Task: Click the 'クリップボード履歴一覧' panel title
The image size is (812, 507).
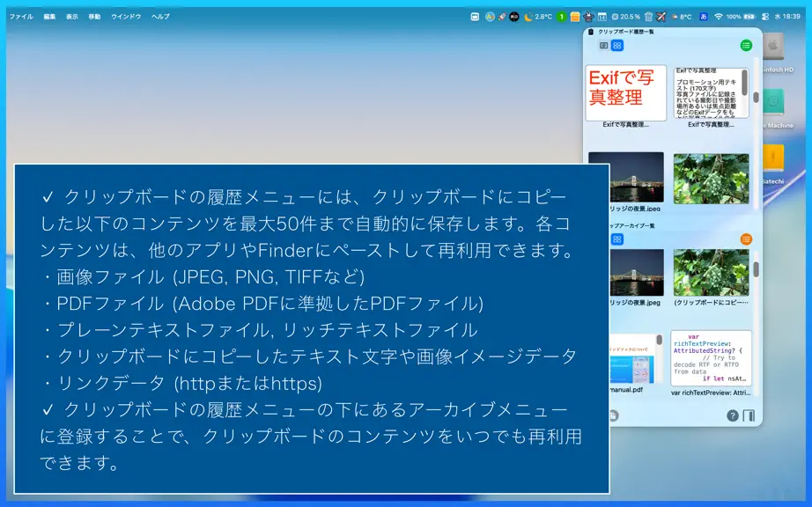Action: coord(625,32)
